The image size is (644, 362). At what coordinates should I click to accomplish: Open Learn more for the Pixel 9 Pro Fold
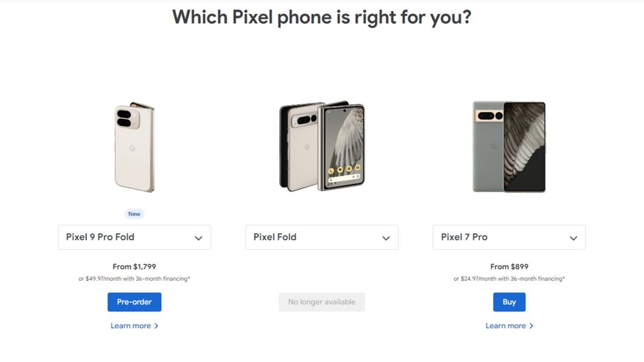(132, 325)
